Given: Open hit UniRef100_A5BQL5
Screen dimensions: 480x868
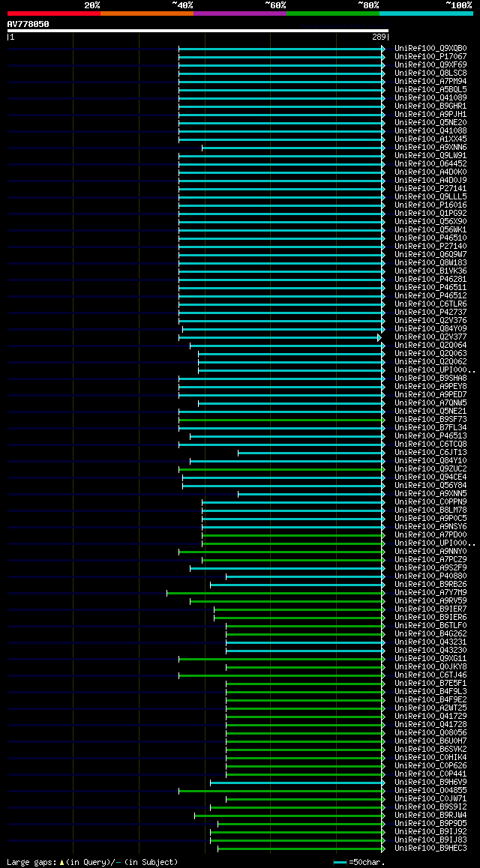Looking at the screenshot, I should click(430, 90).
